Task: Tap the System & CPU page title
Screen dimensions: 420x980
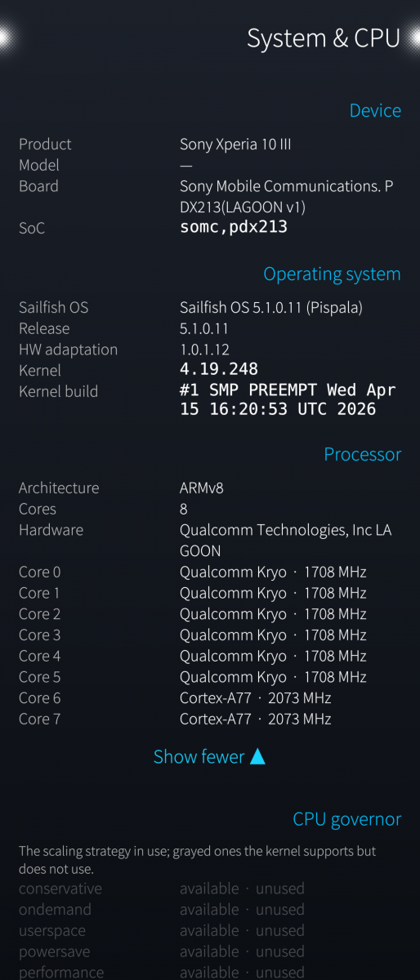Action: pyautogui.click(x=324, y=38)
